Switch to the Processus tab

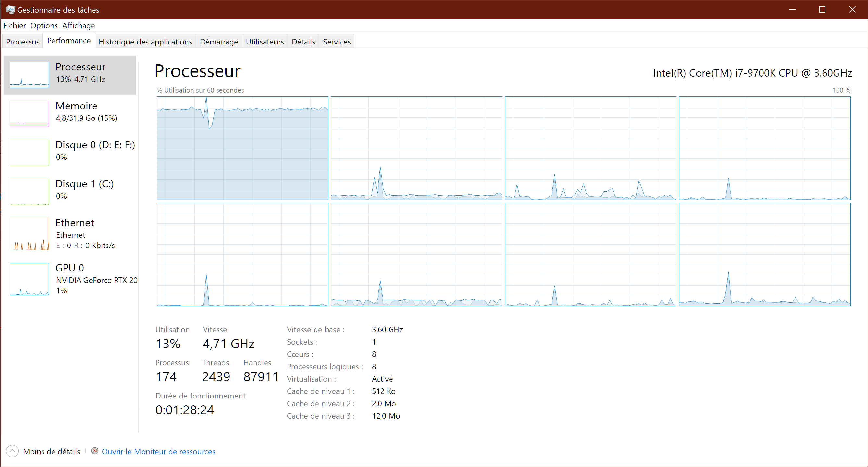[23, 42]
